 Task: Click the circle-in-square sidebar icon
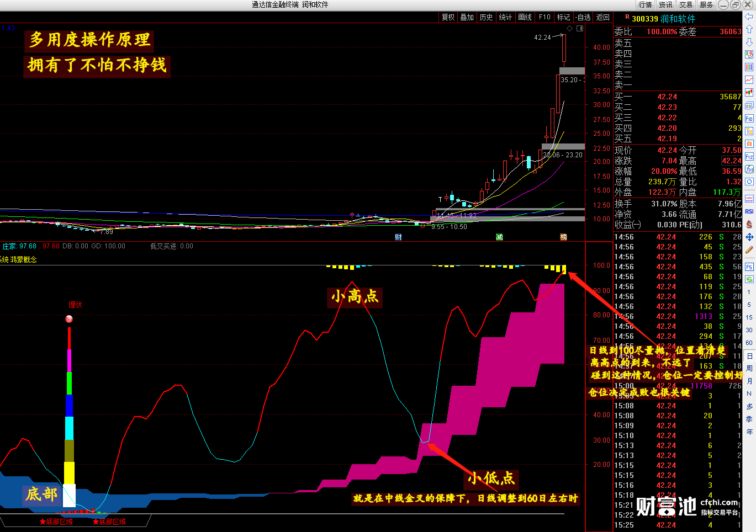[x=749, y=182]
